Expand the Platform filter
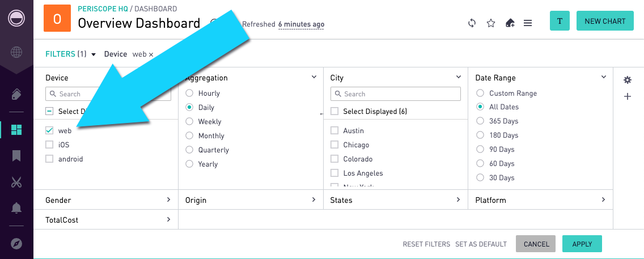This screenshot has width=644, height=259. (540, 200)
